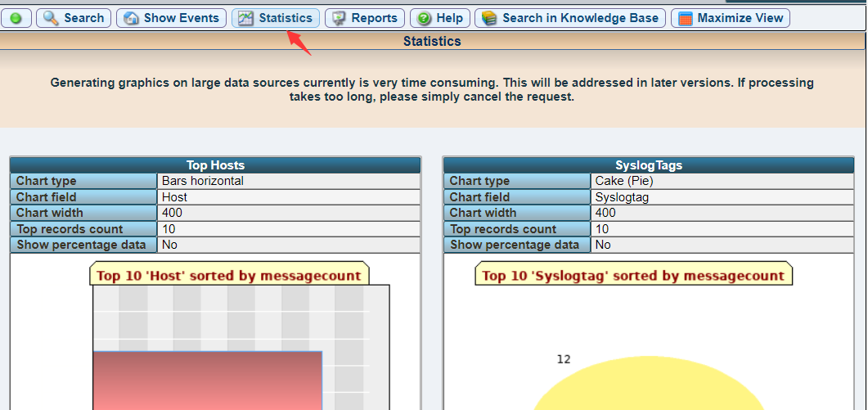
Task: Open Search via its magnifier icon
Action: tap(51, 18)
